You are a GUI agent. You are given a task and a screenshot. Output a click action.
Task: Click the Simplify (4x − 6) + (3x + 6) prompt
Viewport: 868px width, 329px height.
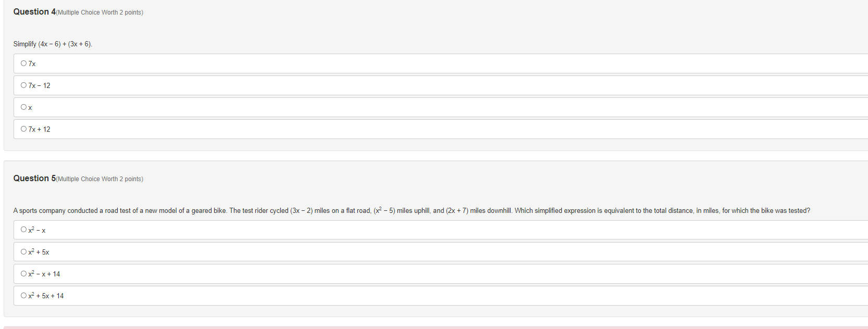coord(52,44)
